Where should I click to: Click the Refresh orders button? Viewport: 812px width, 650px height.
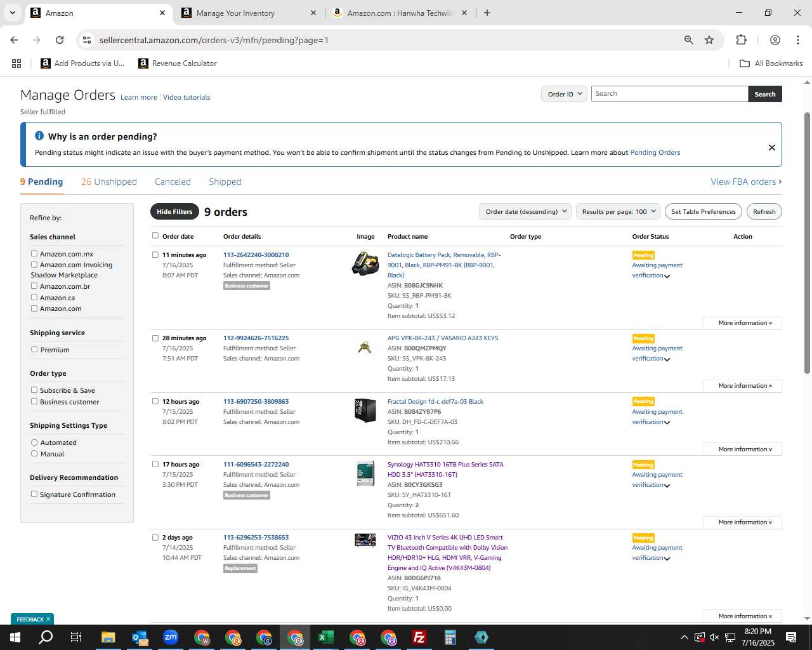[764, 211]
